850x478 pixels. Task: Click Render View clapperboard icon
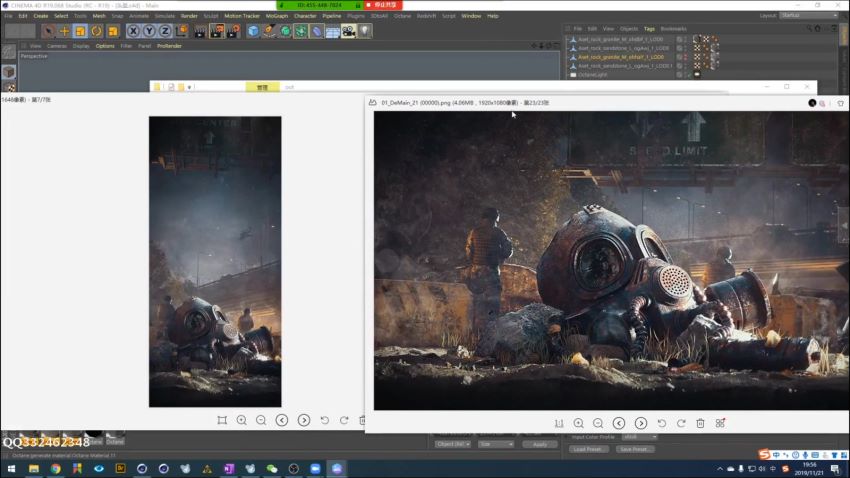tap(200, 31)
